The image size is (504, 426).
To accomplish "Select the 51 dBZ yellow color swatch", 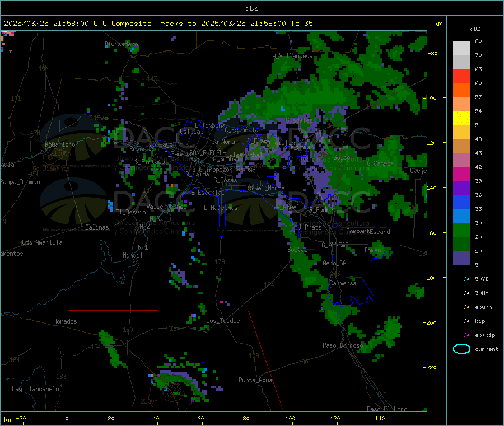I will click(461, 118).
